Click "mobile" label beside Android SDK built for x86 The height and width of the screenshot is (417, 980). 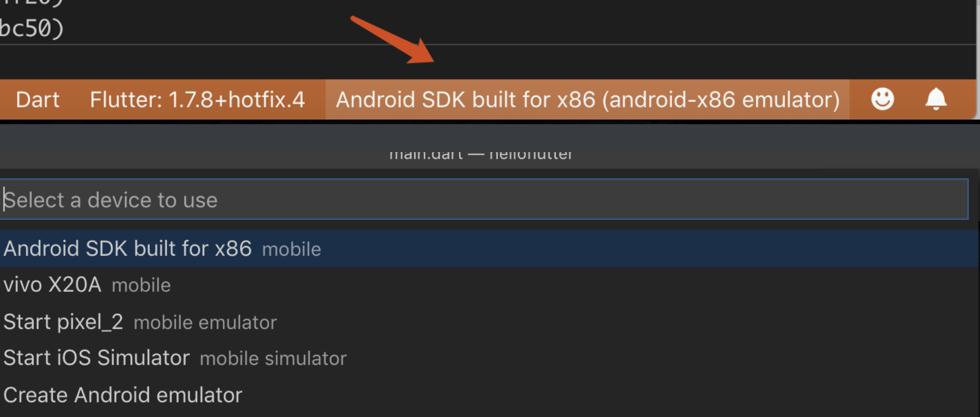[x=292, y=249]
